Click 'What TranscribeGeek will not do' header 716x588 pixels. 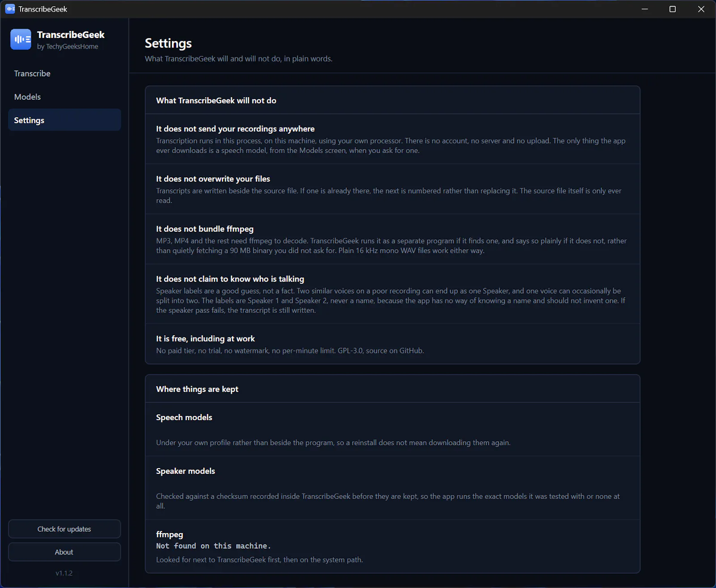216,101
